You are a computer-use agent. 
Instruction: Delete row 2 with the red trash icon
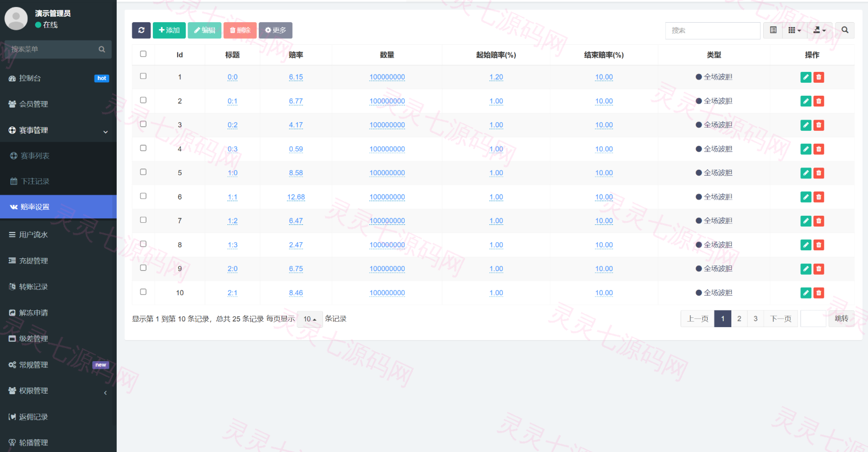coord(819,101)
